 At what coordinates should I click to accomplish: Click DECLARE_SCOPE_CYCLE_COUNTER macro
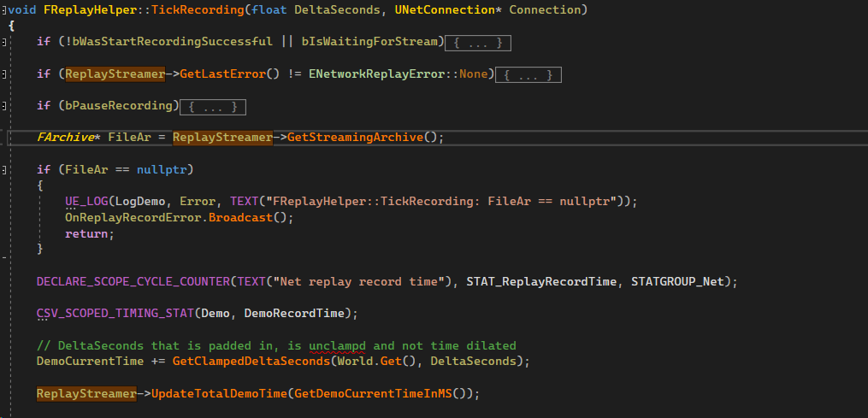133,281
